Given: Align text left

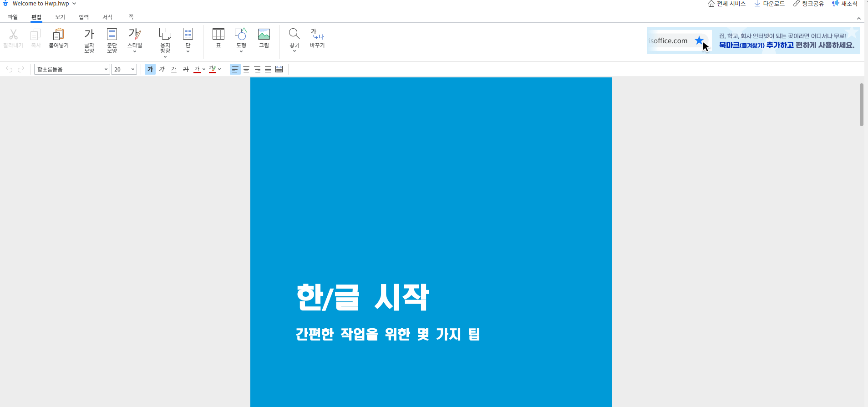Looking at the screenshot, I should [235, 69].
